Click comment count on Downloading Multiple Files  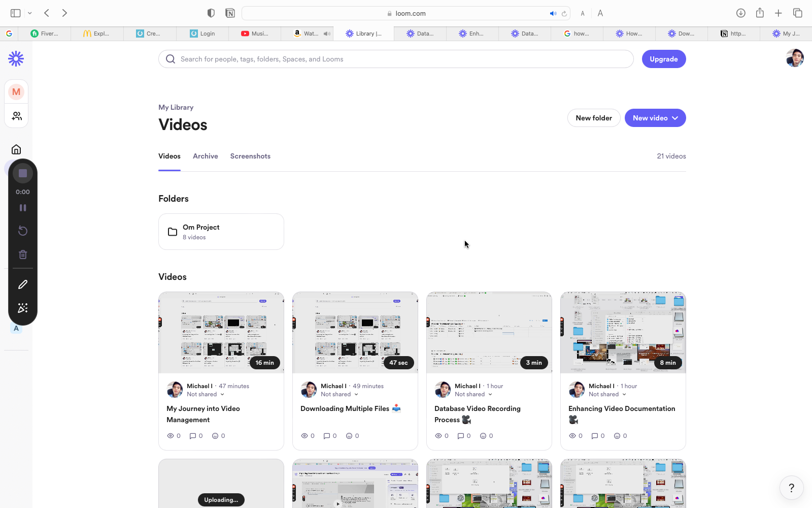click(x=330, y=436)
